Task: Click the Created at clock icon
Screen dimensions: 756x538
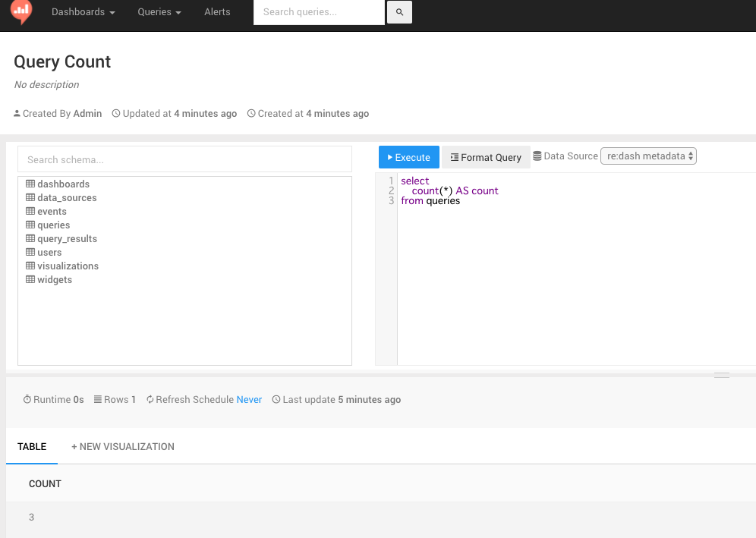Action: 251,113
